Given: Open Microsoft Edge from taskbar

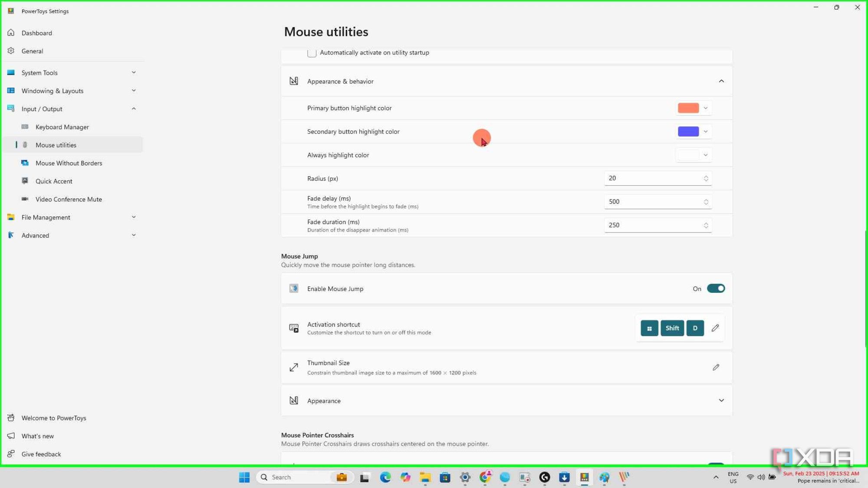Looking at the screenshot, I should pyautogui.click(x=385, y=477).
